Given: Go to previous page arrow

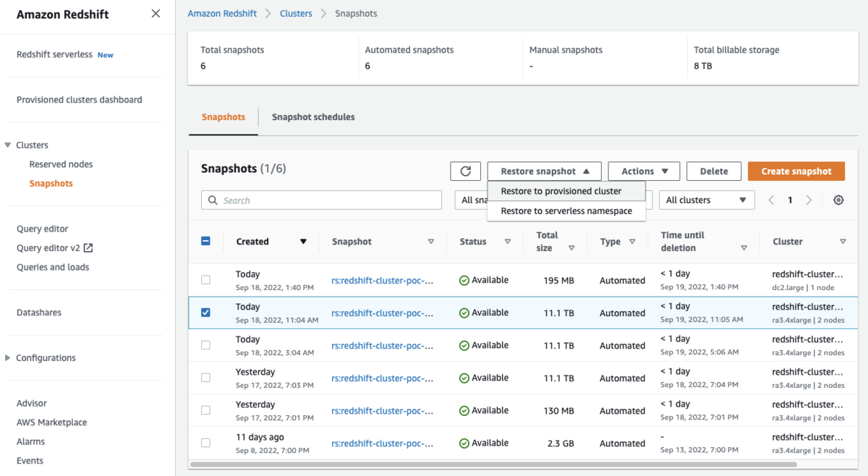Looking at the screenshot, I should pos(771,200).
